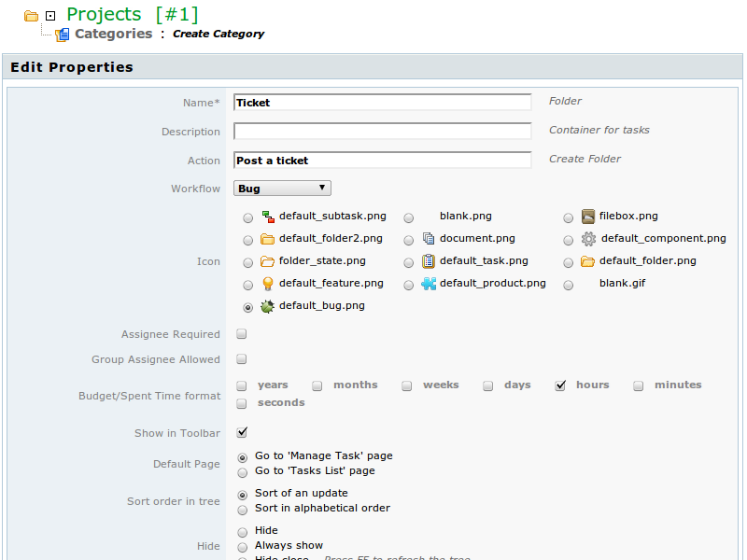
Task: Uncheck the hours time format
Action: 560,385
